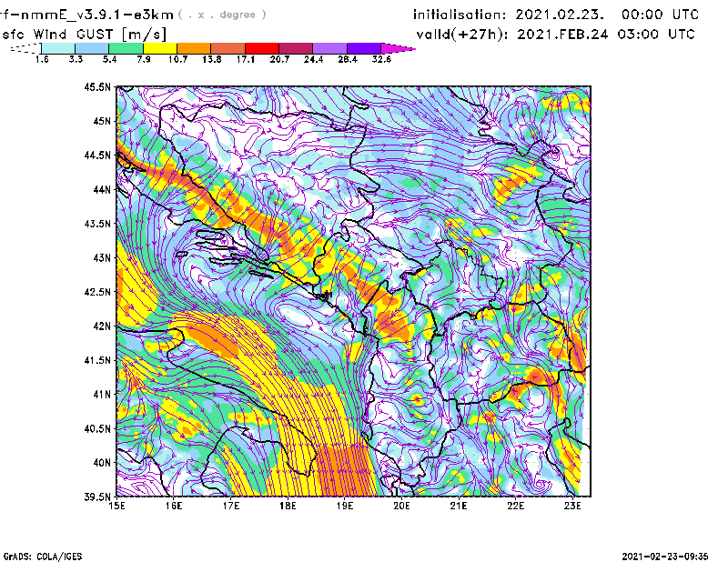Image resolution: width=728 pixels, height=562 pixels.
Task: Click the 41N latitude label
Action: (102, 395)
